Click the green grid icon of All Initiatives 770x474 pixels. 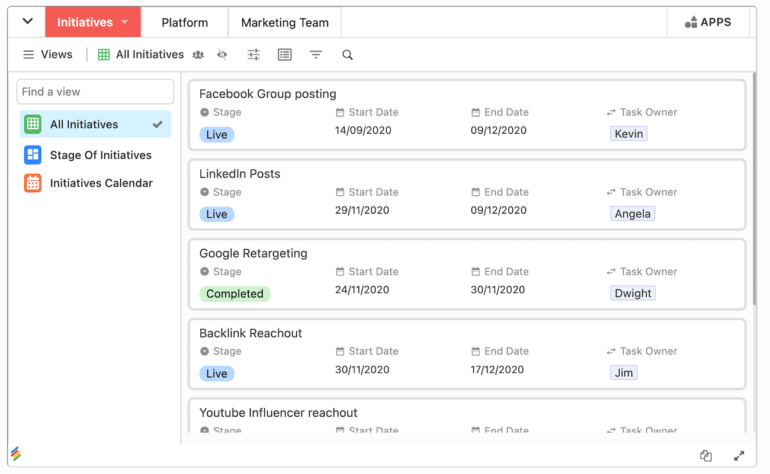(x=33, y=124)
